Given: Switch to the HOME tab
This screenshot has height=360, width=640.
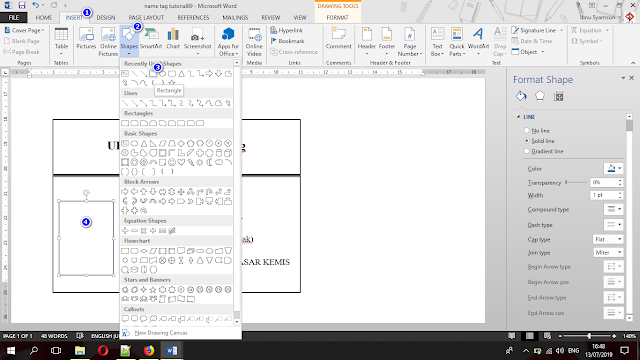Looking at the screenshot, I should 44,18.
